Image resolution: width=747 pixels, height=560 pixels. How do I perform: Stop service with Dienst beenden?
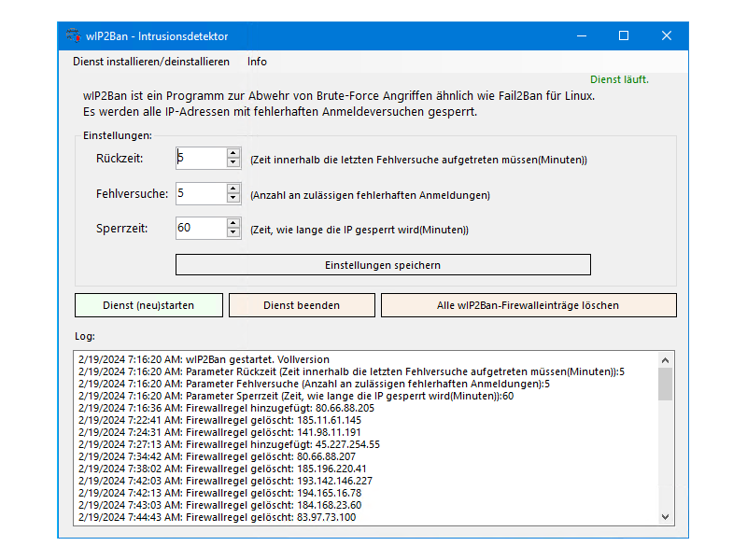tap(302, 305)
